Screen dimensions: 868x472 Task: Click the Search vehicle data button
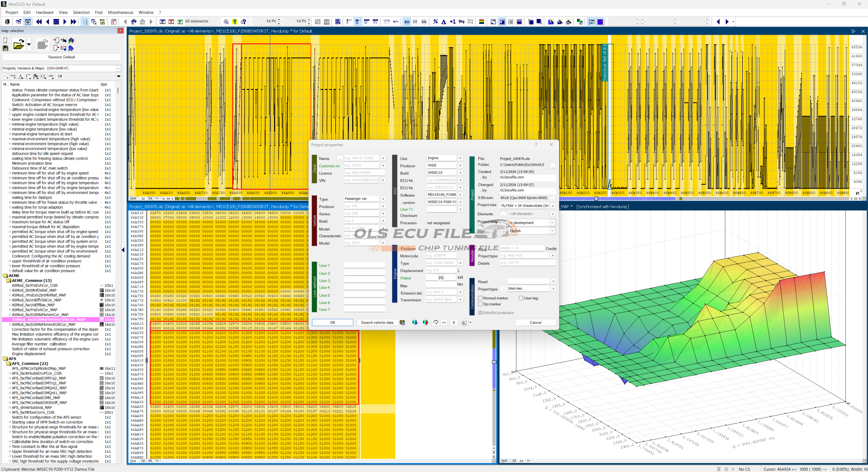[377, 322]
